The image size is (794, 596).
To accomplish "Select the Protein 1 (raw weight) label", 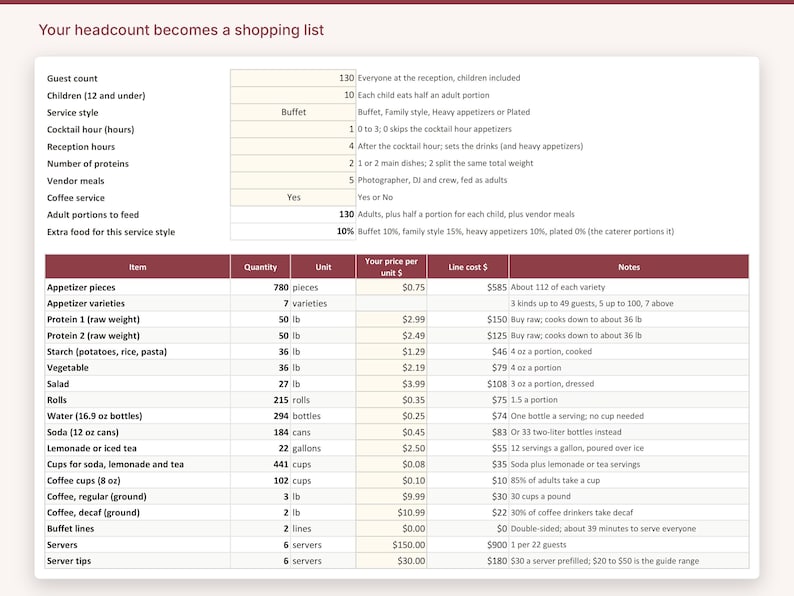I will pos(93,320).
